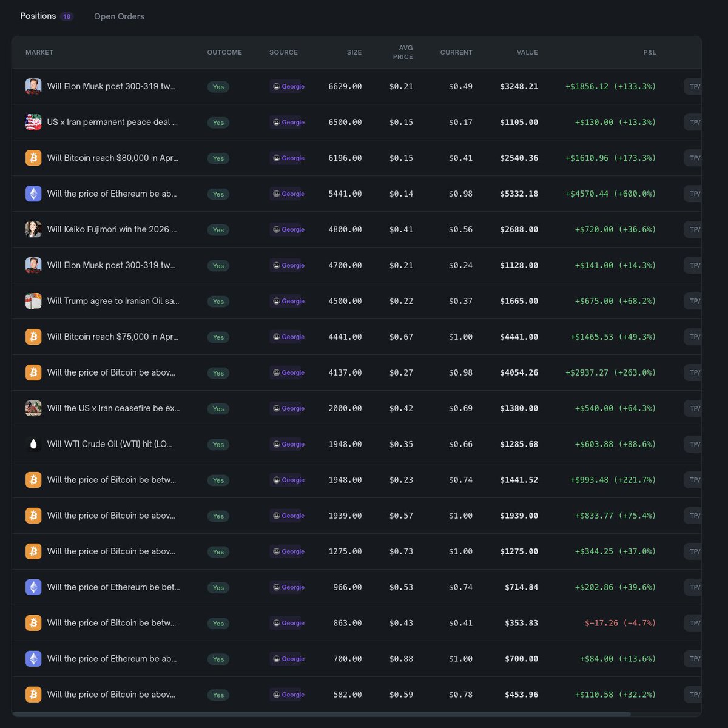Click the Yes badge in the Trump Iranian Oil row
This screenshot has height=728, width=728.
(x=218, y=302)
